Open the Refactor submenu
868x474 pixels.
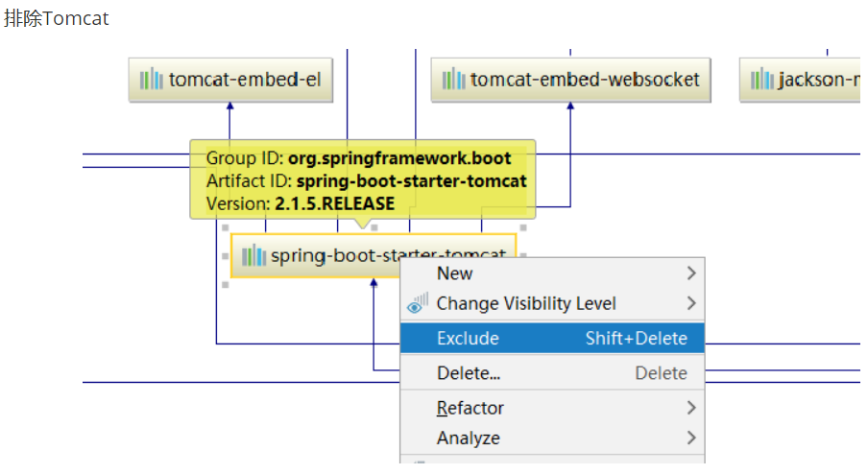click(x=552, y=408)
